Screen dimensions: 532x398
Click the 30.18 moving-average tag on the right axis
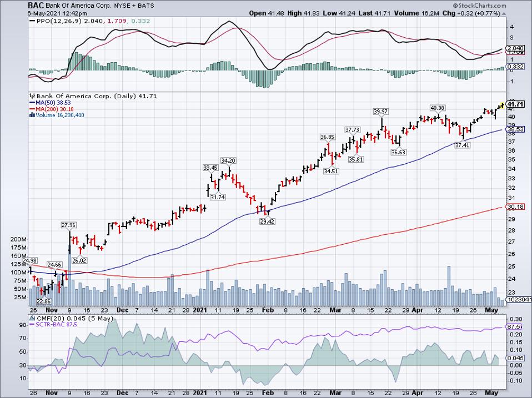point(515,206)
